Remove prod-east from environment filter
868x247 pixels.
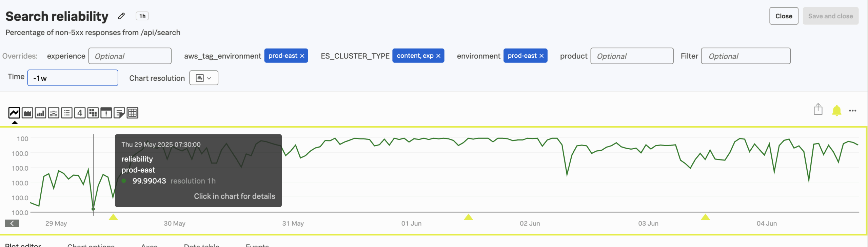coord(541,56)
